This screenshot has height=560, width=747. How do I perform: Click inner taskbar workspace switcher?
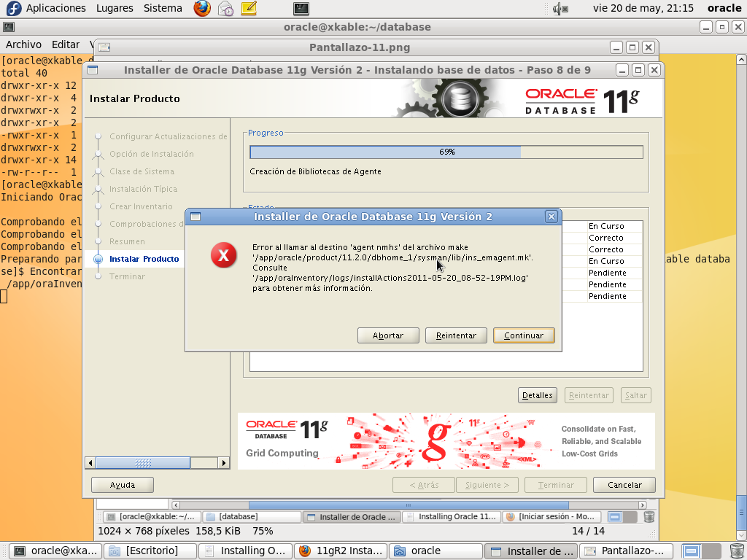point(623,517)
